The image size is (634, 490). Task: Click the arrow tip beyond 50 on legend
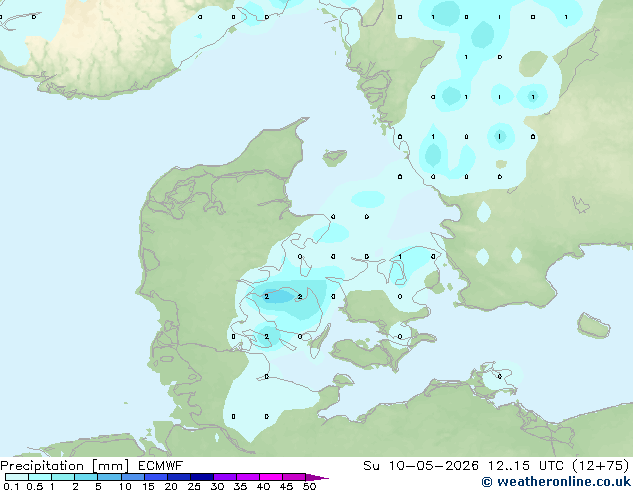click(x=318, y=477)
